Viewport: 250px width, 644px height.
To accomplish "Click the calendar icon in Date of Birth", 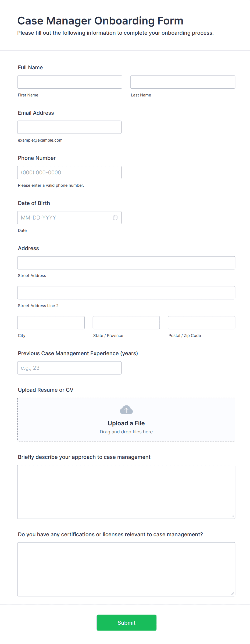I will [x=115, y=218].
